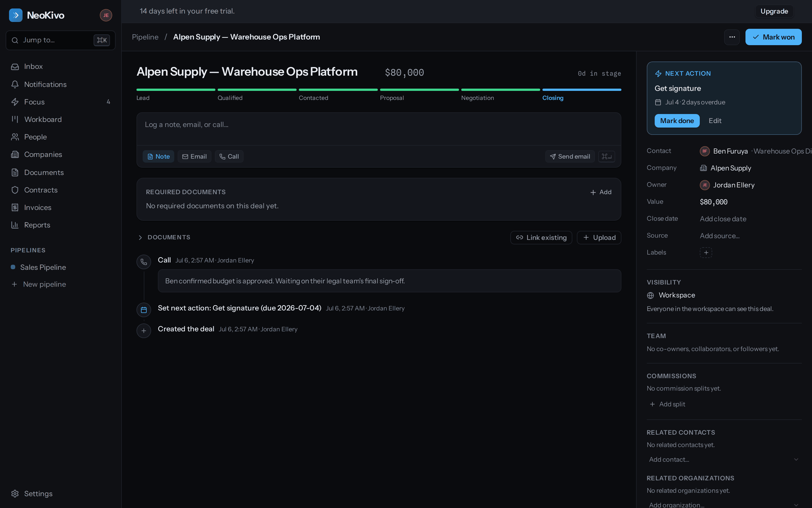Go to Focus view

[60, 102]
